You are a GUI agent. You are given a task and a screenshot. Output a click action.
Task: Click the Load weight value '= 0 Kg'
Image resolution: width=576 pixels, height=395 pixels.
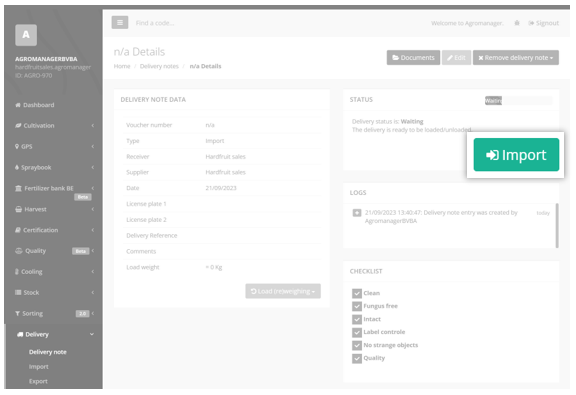tap(214, 267)
